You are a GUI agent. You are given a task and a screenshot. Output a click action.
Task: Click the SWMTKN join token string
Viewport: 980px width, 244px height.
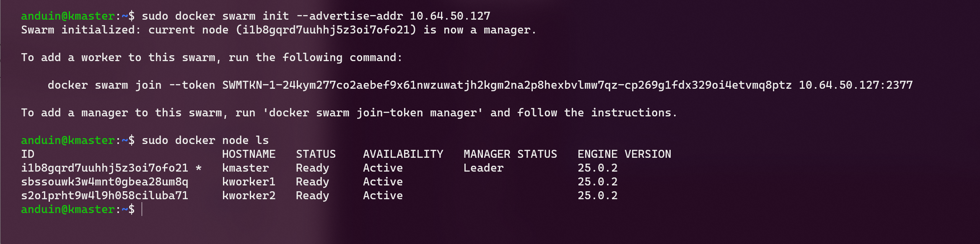507,85
